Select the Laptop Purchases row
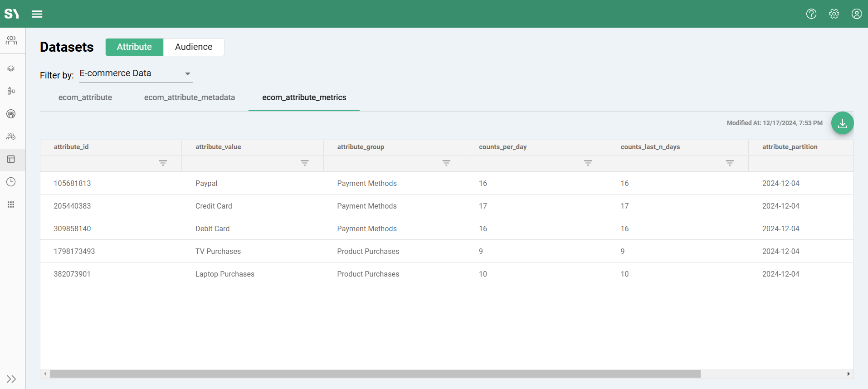 [x=225, y=274]
